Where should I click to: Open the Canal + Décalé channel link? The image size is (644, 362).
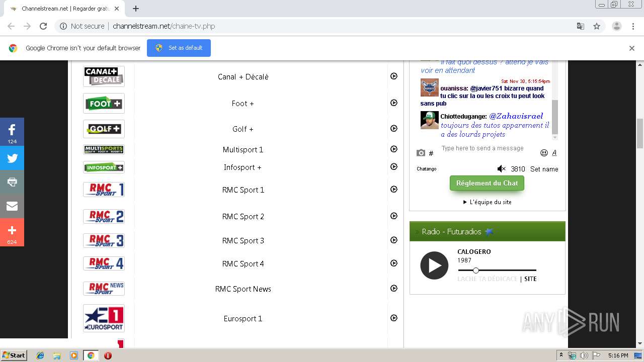pyautogui.click(x=243, y=77)
